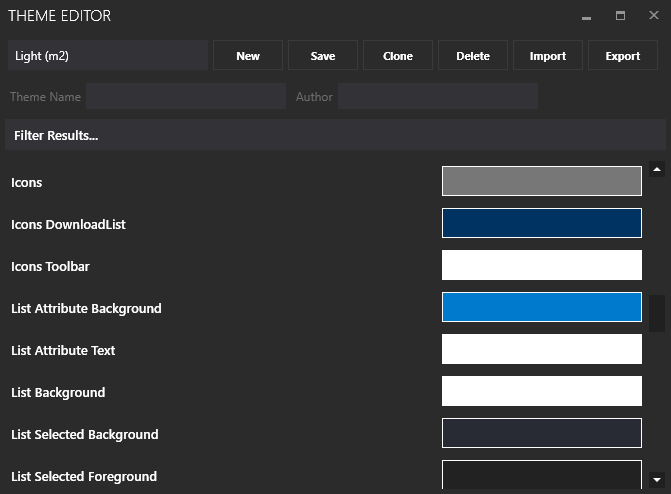The width and height of the screenshot is (671, 494).
Task: Click the Save button
Action: (323, 55)
